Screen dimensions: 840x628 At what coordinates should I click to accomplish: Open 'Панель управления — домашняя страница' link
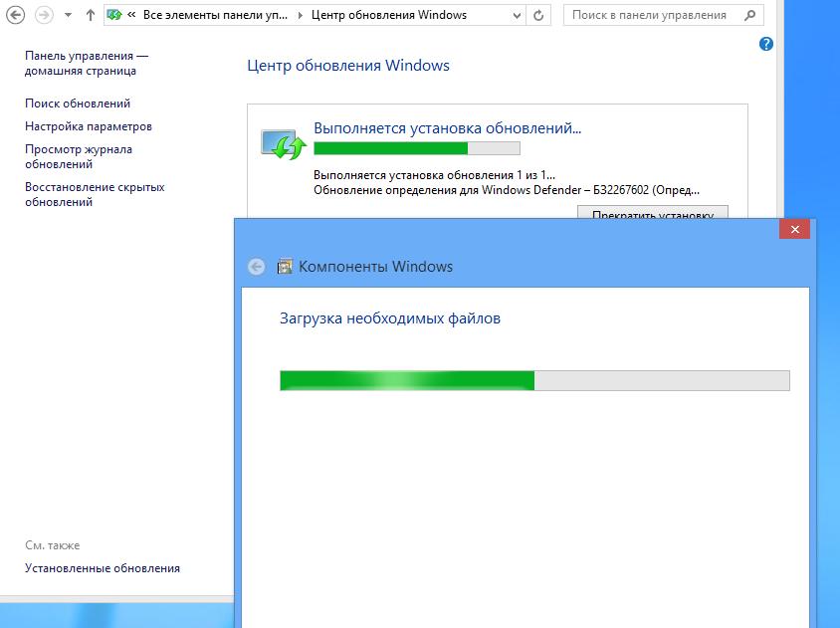(87, 64)
